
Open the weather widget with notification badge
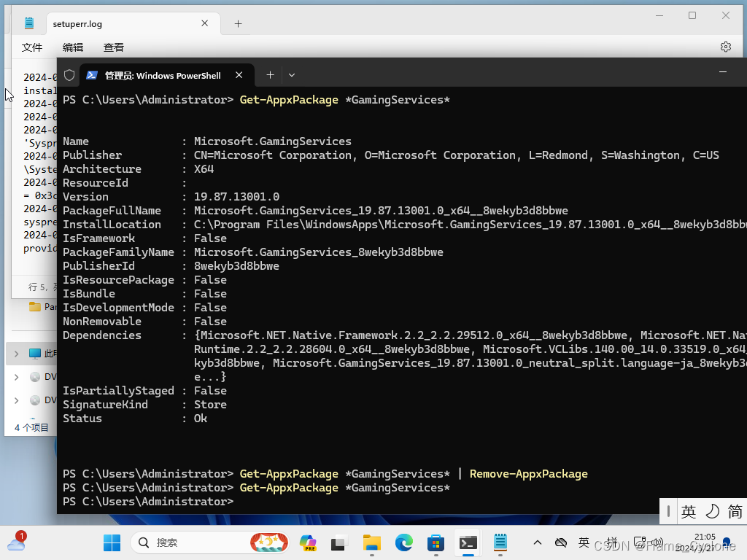pyautogui.click(x=17, y=542)
